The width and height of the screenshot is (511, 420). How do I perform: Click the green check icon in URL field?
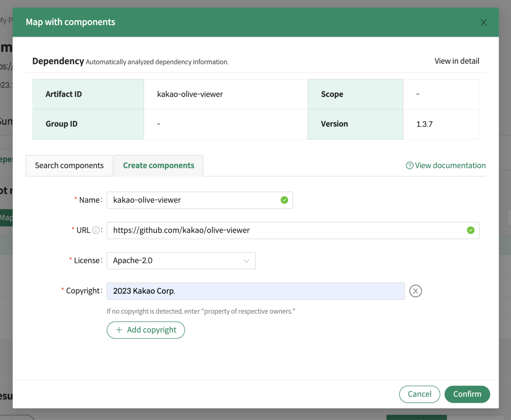[x=470, y=230]
